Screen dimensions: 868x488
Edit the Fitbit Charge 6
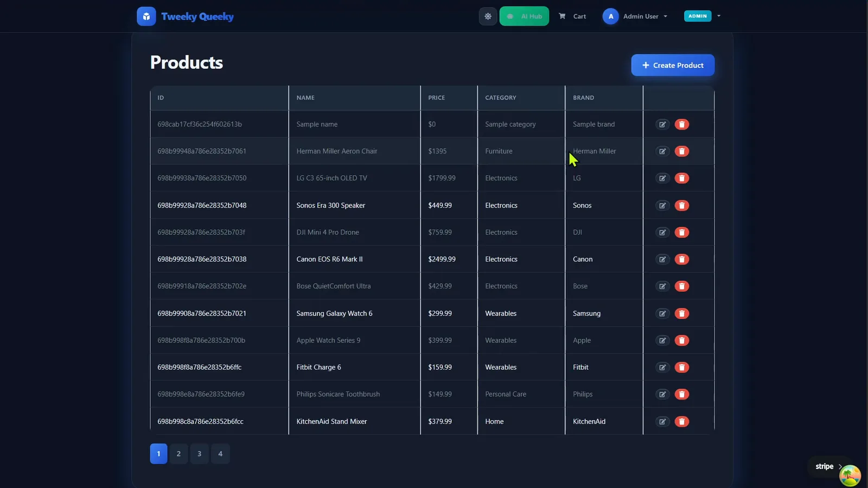tap(662, 367)
